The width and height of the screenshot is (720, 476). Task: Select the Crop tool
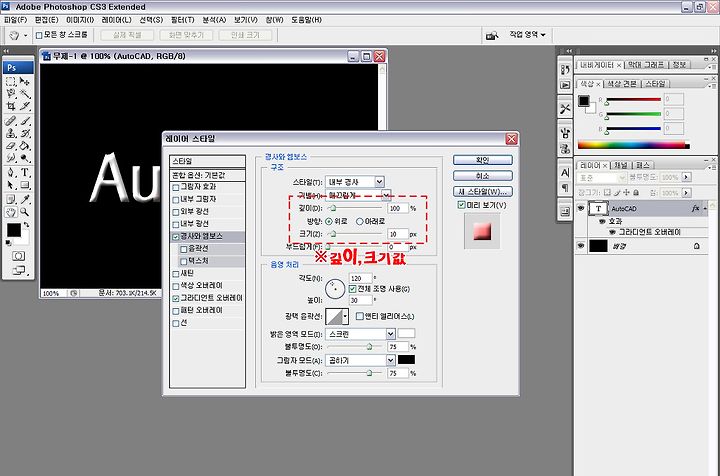click(11, 106)
